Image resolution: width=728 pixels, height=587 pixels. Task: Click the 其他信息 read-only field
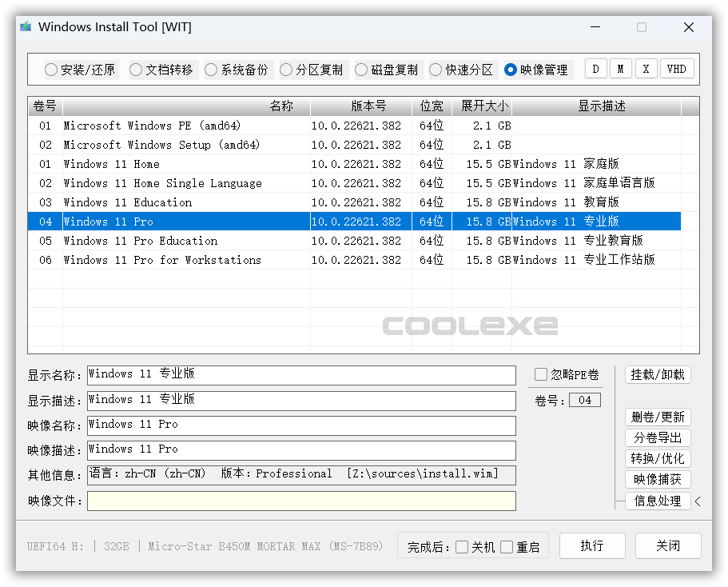click(301, 475)
